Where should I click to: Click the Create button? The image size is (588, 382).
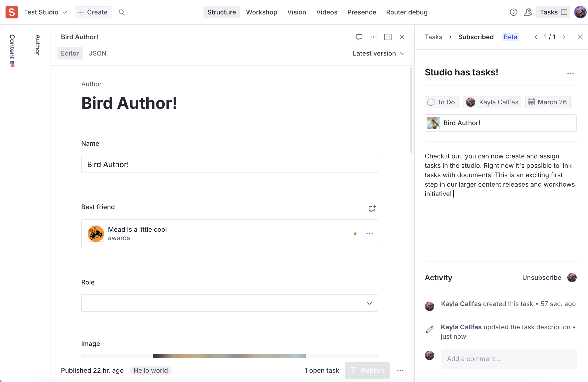coord(93,12)
